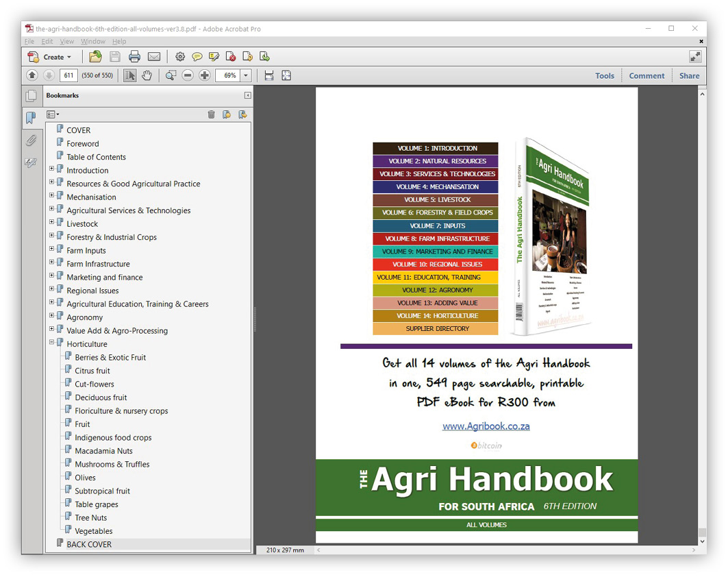The height and width of the screenshot is (577, 728).
Task: Zoom out with the minus button
Action: point(187,75)
